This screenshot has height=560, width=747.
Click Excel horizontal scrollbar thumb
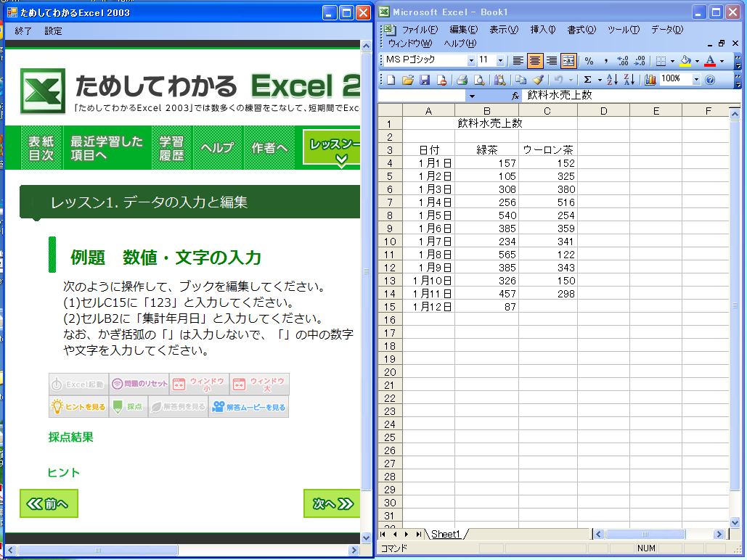coord(645,535)
